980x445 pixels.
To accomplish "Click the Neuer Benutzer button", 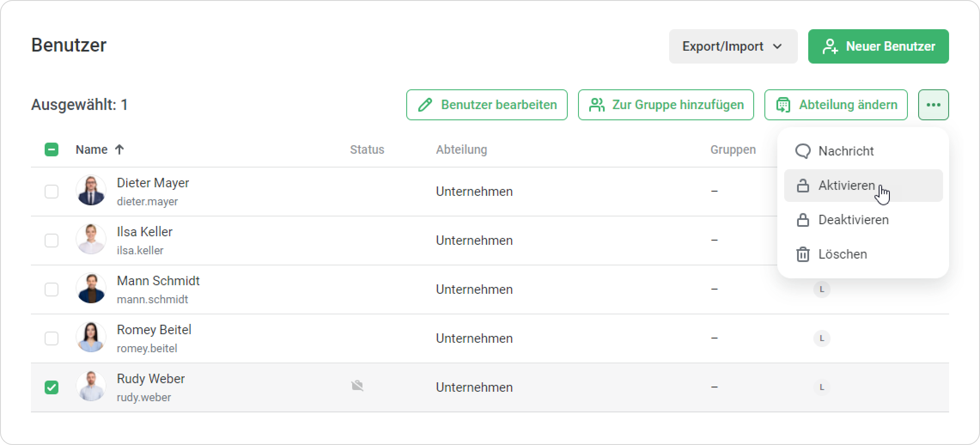I will (878, 46).
